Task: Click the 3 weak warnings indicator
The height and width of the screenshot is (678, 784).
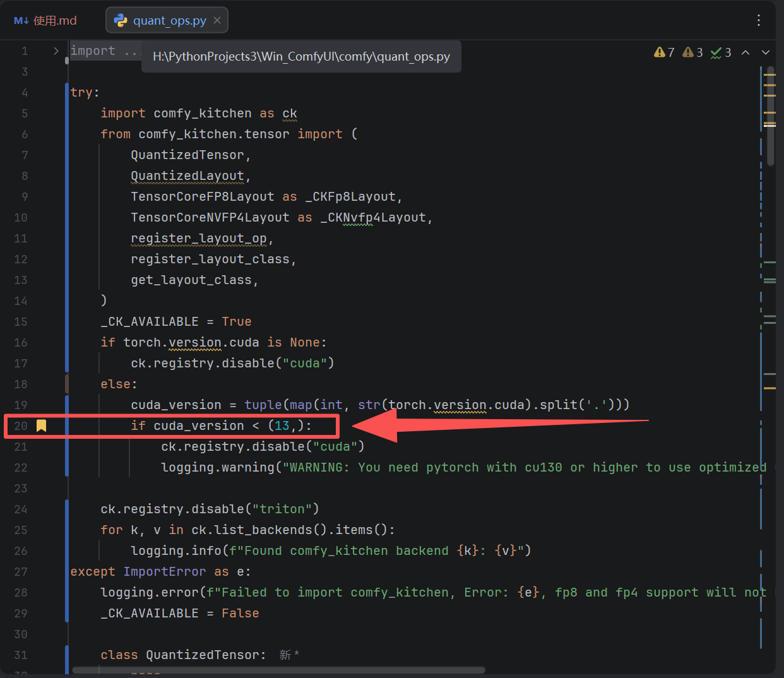Action: point(692,52)
